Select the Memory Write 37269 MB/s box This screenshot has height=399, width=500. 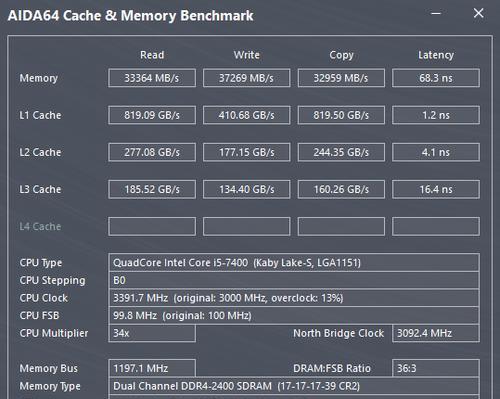tap(246, 78)
